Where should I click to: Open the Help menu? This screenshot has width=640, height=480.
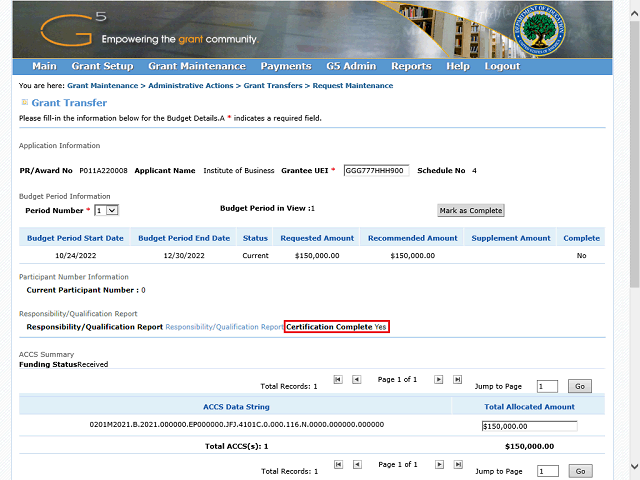point(458,66)
